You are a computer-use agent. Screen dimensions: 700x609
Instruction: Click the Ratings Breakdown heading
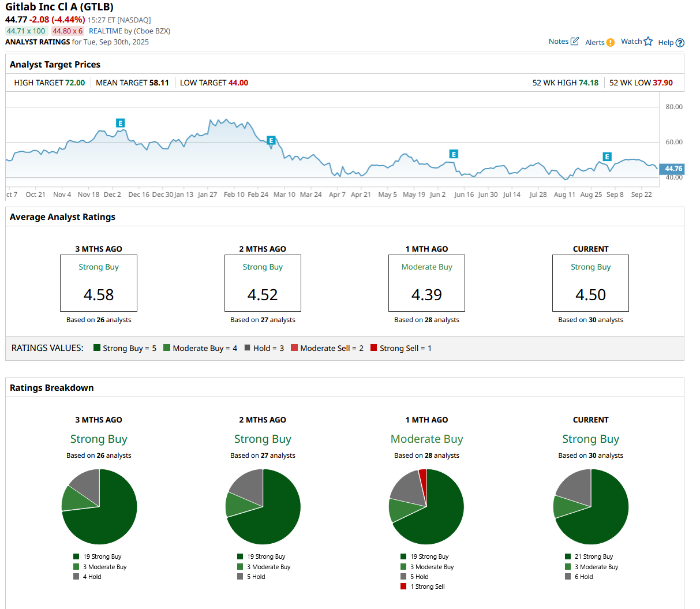point(51,387)
